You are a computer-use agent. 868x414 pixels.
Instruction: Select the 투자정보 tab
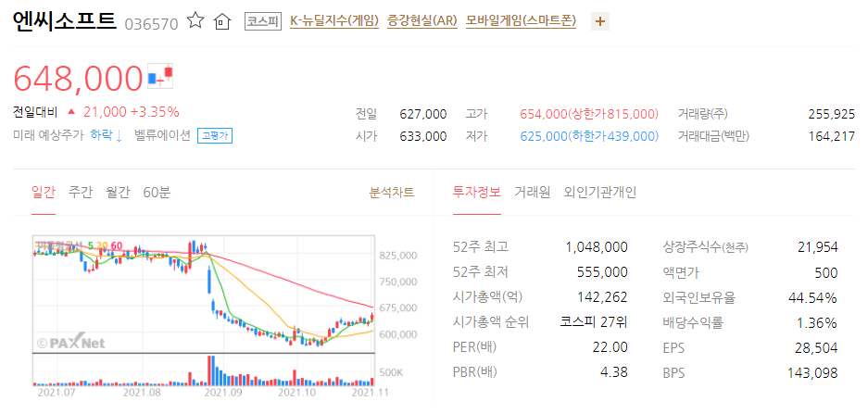point(477,193)
